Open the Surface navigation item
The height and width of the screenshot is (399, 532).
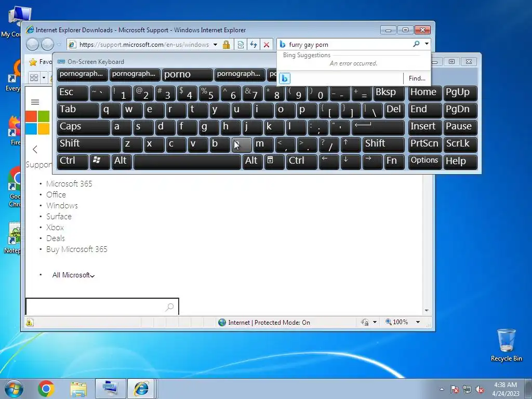coord(59,217)
